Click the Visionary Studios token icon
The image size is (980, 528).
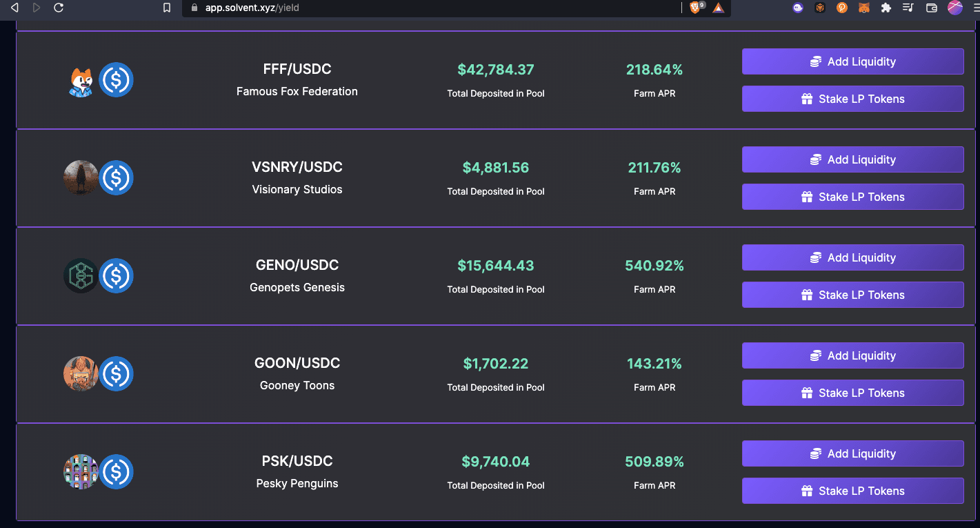point(80,178)
